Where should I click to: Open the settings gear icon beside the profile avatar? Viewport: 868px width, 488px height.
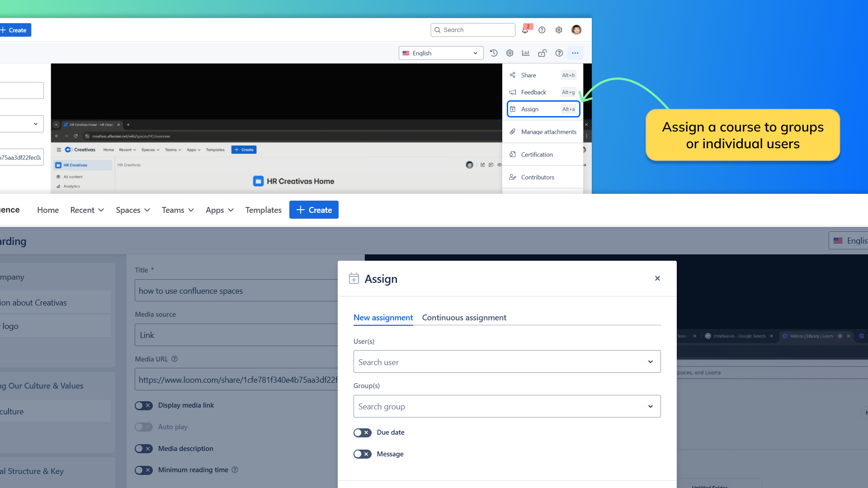559,30
